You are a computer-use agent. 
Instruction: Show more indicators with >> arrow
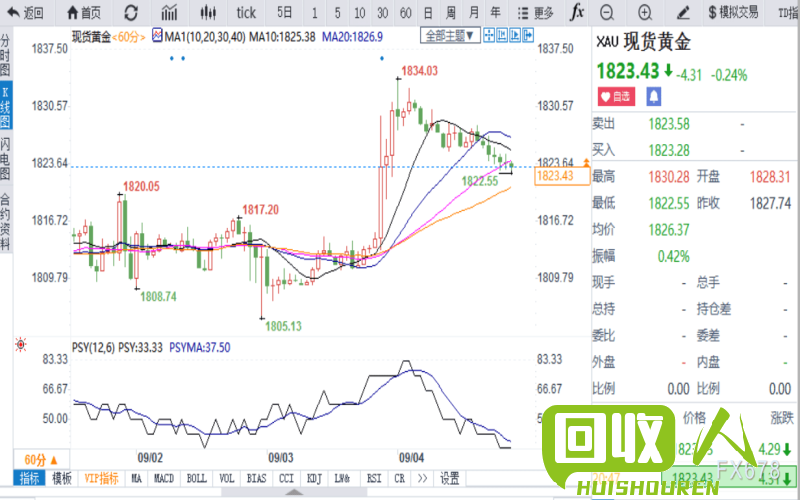coord(422,479)
